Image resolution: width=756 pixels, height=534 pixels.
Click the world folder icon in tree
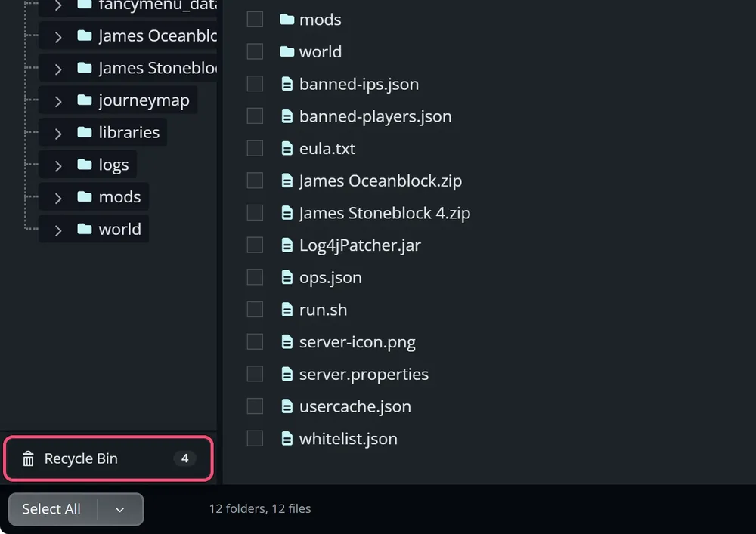(x=85, y=229)
